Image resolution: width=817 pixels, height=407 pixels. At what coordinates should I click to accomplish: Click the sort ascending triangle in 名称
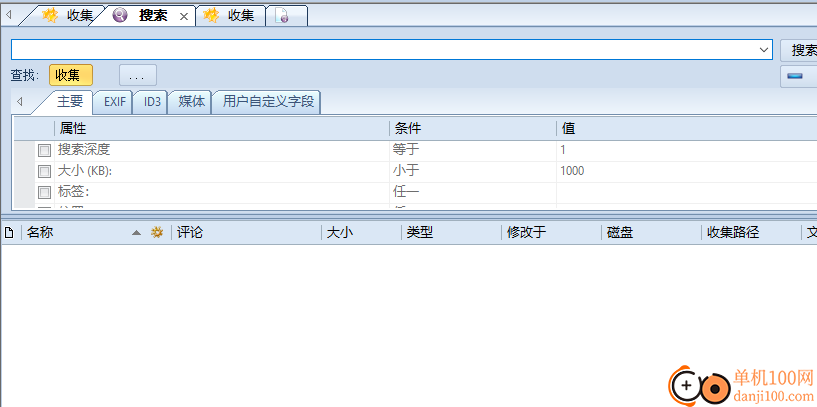pyautogui.click(x=137, y=233)
